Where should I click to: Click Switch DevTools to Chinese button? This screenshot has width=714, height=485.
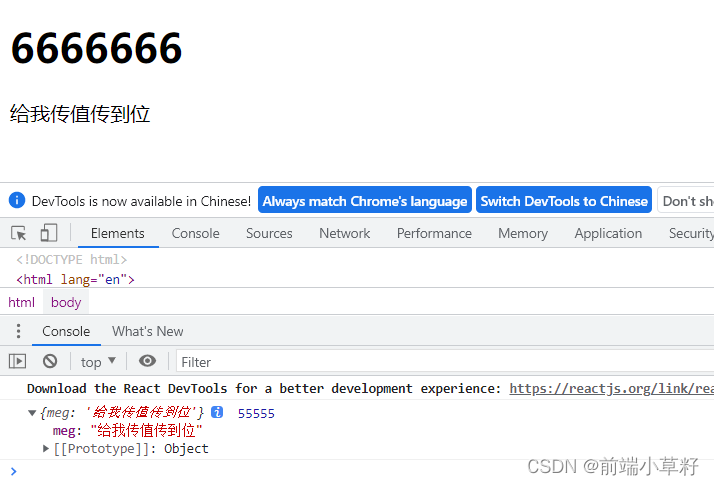(564, 200)
